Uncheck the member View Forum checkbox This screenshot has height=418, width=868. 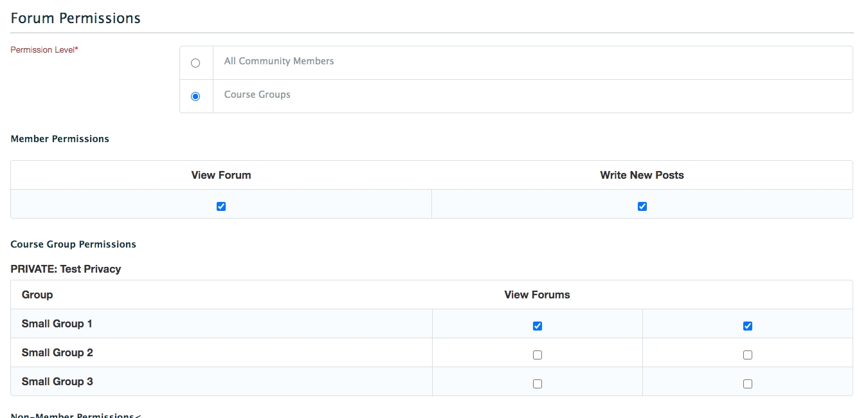[221, 206]
